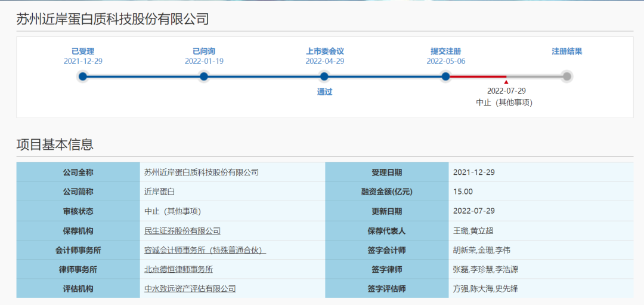Click the gray 注册结果 timeline node

pos(567,76)
